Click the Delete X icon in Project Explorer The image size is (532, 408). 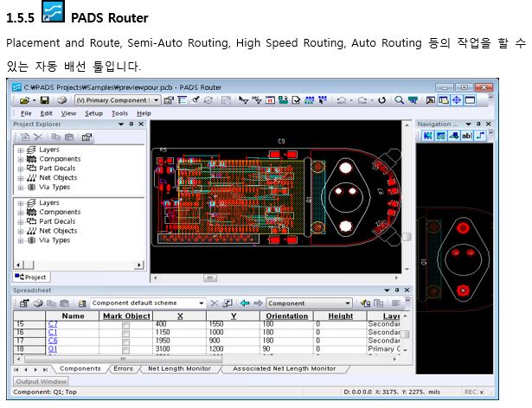(x=38, y=137)
